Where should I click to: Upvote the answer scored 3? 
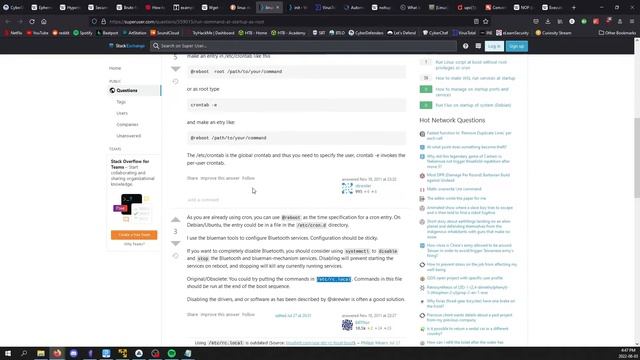[176, 220]
